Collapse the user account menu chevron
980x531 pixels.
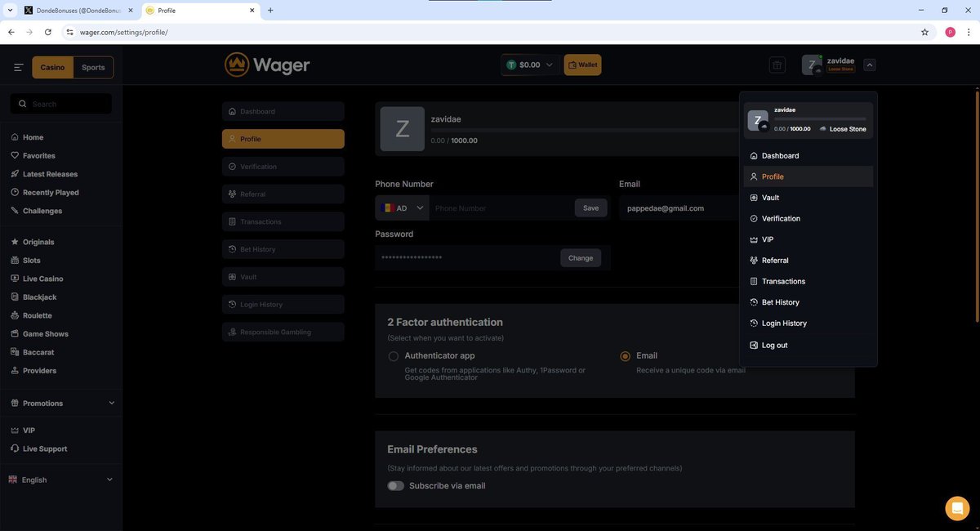click(x=870, y=65)
